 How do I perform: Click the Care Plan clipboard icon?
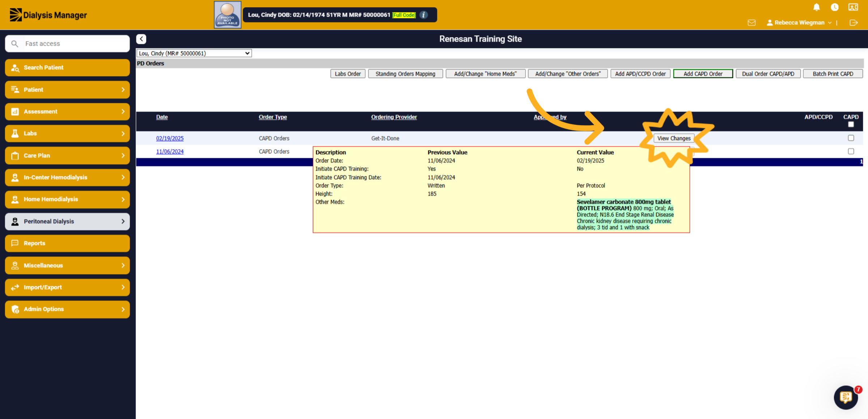coord(15,155)
